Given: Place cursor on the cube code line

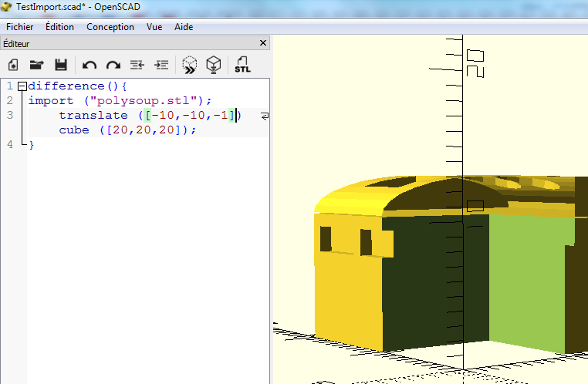Looking at the screenshot, I should pos(127,130).
